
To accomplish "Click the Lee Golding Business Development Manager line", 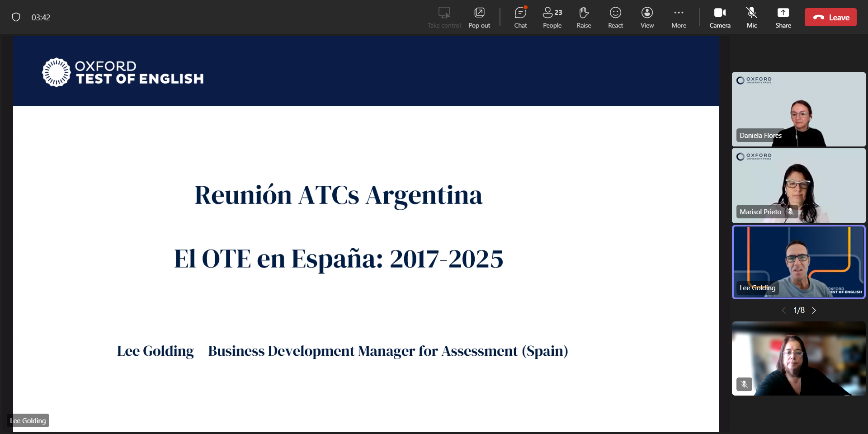I will 342,351.
